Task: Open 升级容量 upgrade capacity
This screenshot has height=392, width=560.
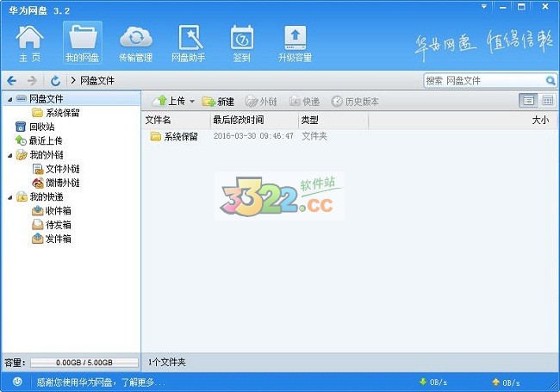Action: 295,43
